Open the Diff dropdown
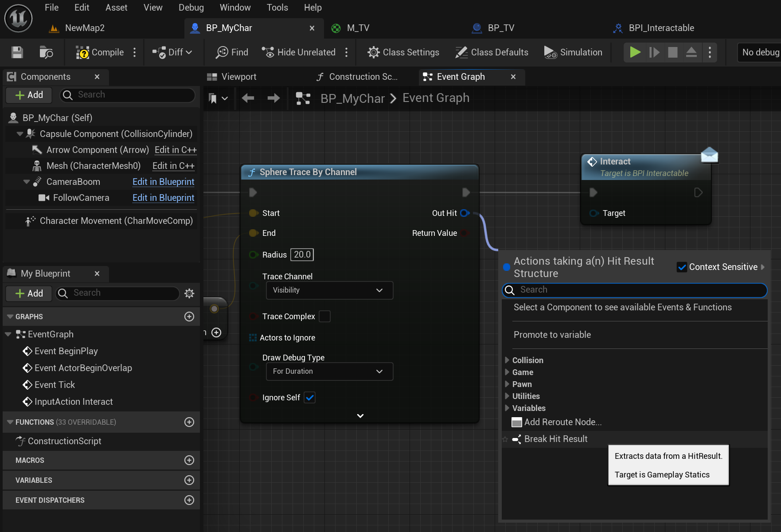 click(x=172, y=52)
